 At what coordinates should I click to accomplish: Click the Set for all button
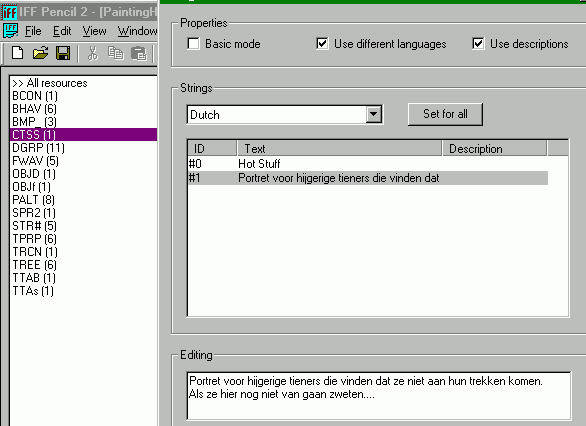pos(445,114)
